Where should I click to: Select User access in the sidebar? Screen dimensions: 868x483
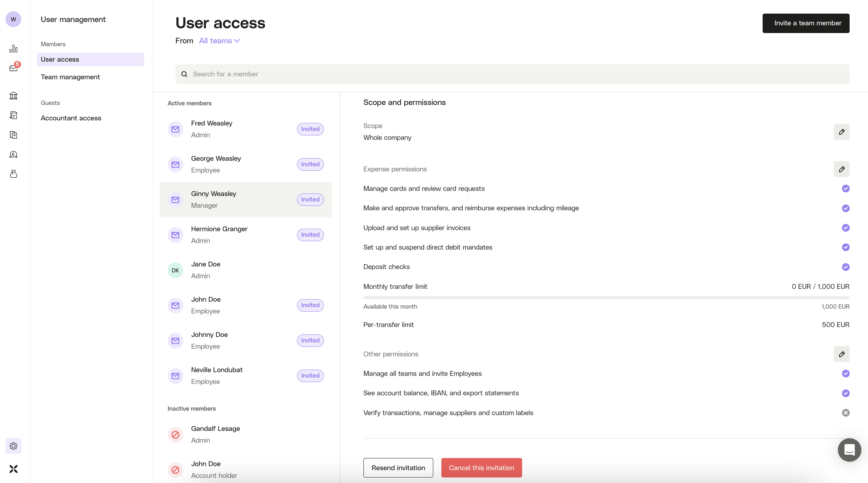click(x=90, y=59)
